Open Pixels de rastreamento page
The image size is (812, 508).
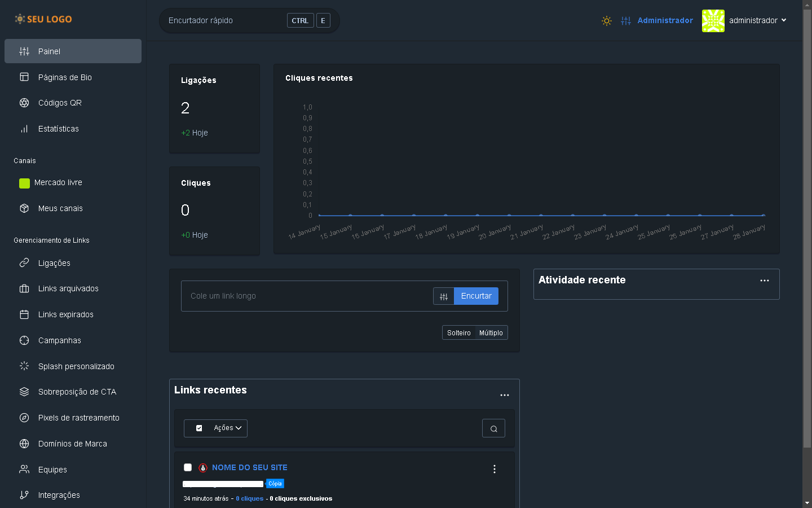78,418
